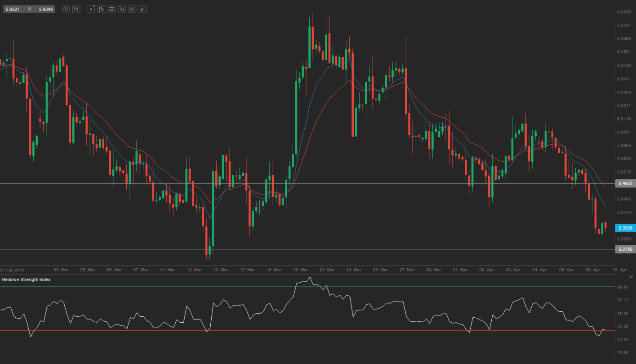The width and height of the screenshot is (636, 364).
Task: Click the 6.0876 price on the scale
Action: tap(624, 12)
